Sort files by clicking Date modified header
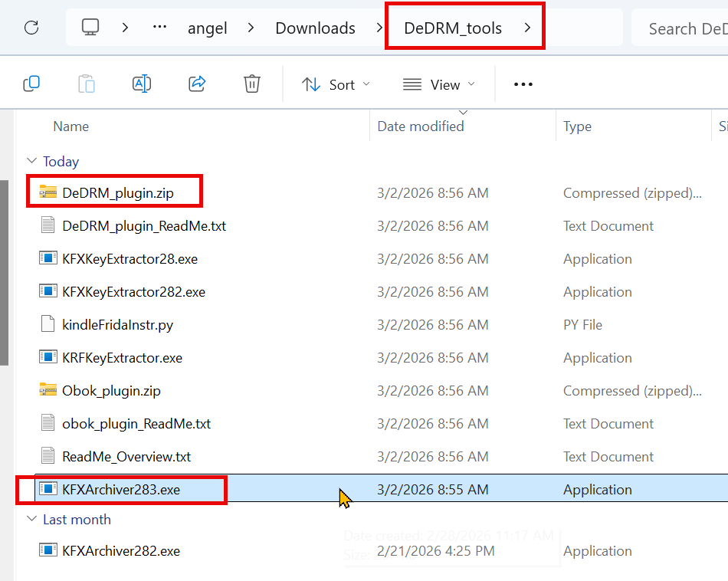Screen dimensions: 728x581 pyautogui.click(x=421, y=126)
